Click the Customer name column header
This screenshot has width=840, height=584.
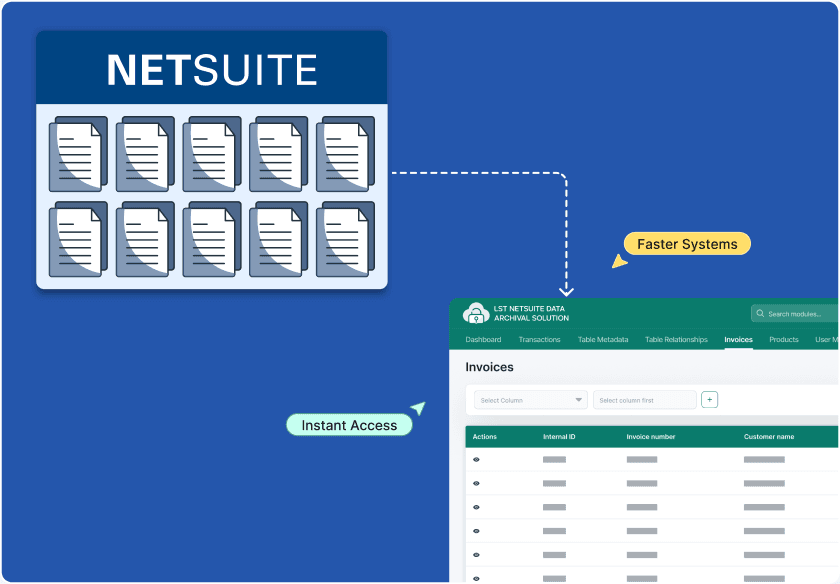(x=769, y=437)
